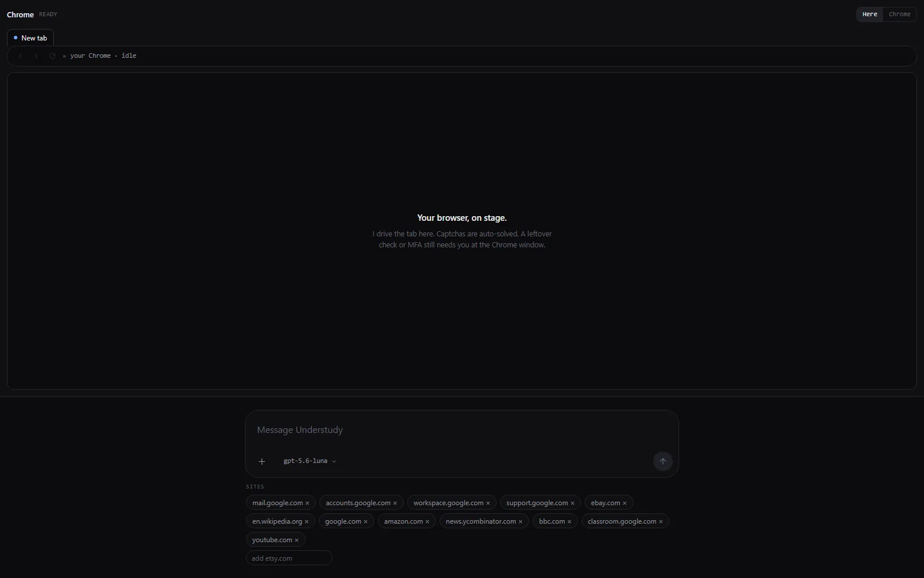Screen dimensions: 924x578
Task: Remove news.ycombinator.com site chip
Action: pos(520,522)
